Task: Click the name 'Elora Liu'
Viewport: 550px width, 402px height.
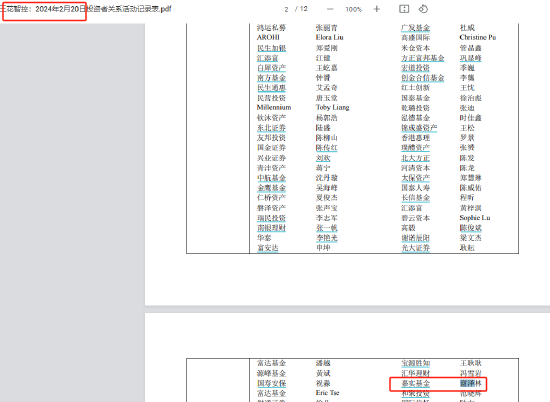Action: [329, 38]
